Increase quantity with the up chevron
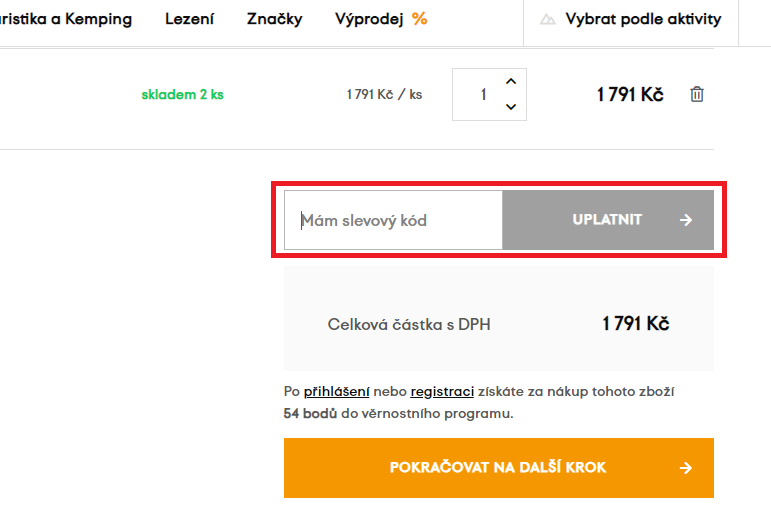This screenshot has width=771, height=519. point(511,81)
